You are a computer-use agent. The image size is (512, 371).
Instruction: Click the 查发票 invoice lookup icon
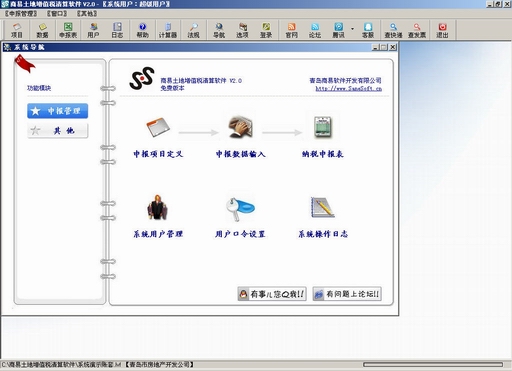(x=417, y=30)
